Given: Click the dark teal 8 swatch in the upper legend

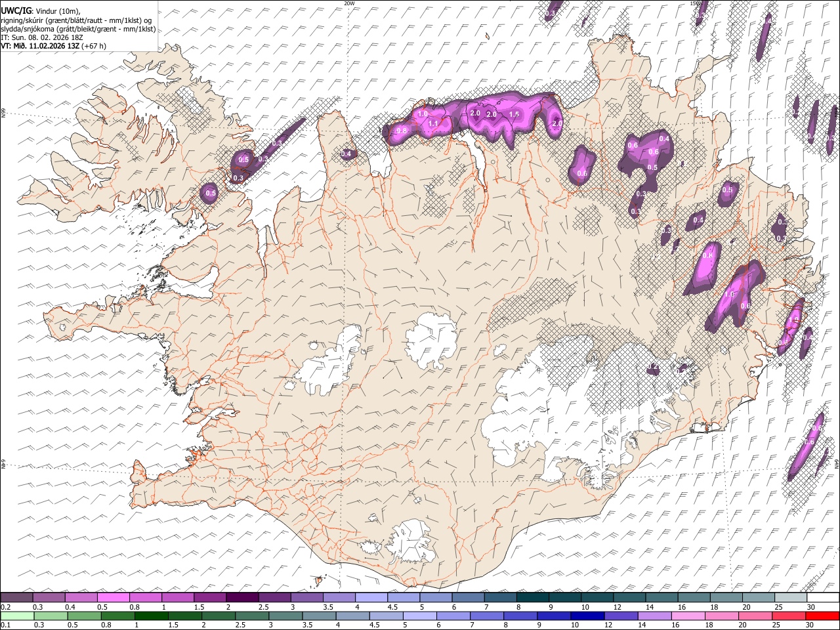Looking at the screenshot, I should coord(533,598).
